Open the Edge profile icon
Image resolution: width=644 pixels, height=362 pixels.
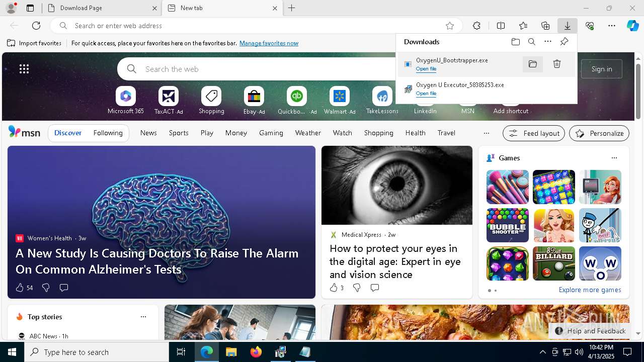11,8
